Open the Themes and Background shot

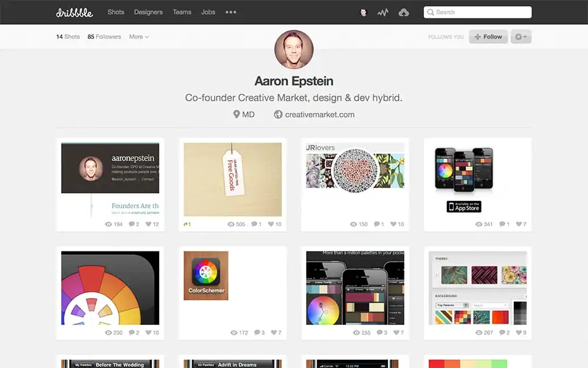pyautogui.click(x=477, y=288)
